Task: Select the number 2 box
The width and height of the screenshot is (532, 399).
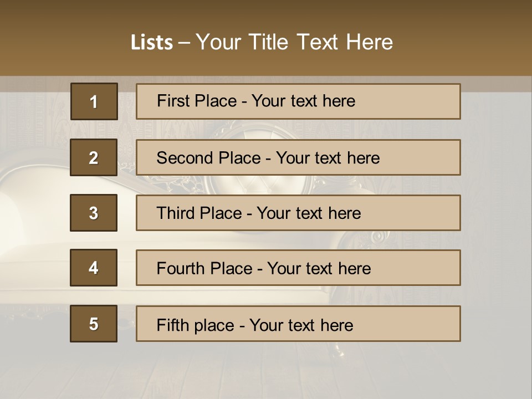Action: point(94,157)
